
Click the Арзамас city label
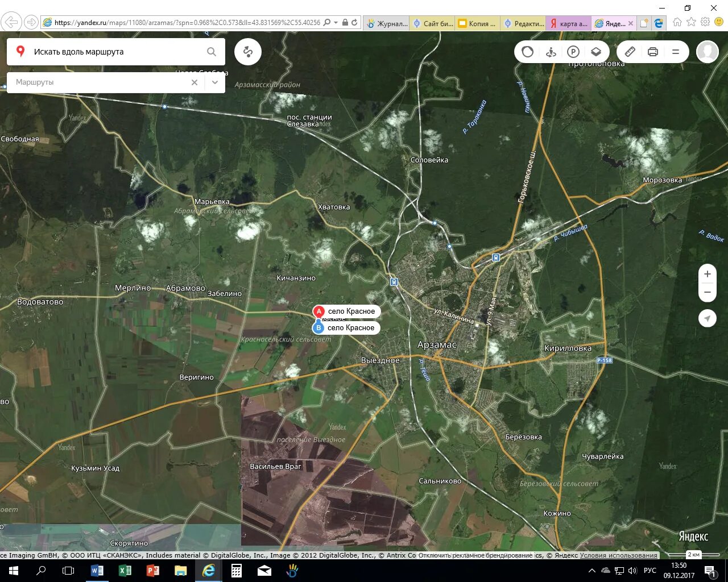click(x=437, y=344)
